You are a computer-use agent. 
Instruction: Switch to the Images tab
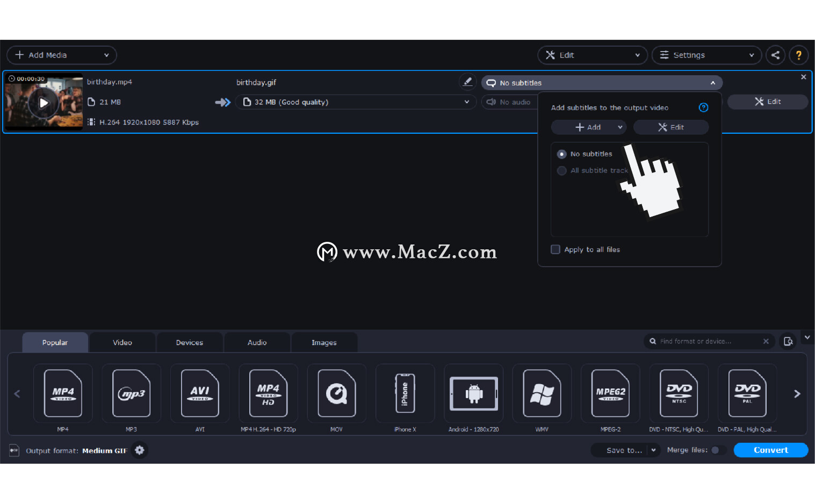[x=324, y=342]
